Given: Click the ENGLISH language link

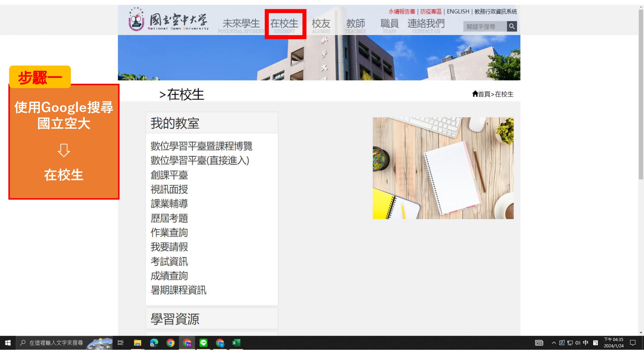Looking at the screenshot, I should (458, 12).
